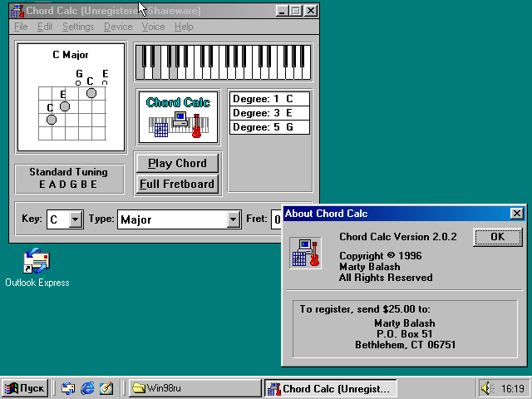Click the Full Fretboard button

coord(177,185)
